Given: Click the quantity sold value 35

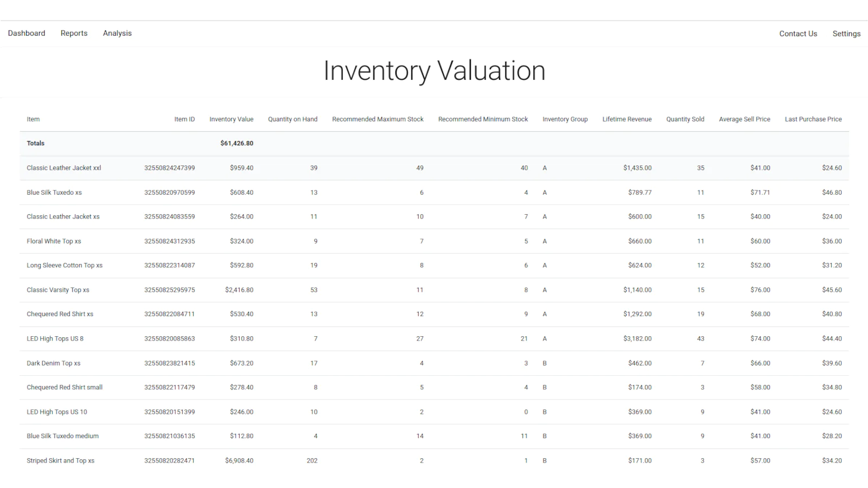Looking at the screenshot, I should pos(700,168).
